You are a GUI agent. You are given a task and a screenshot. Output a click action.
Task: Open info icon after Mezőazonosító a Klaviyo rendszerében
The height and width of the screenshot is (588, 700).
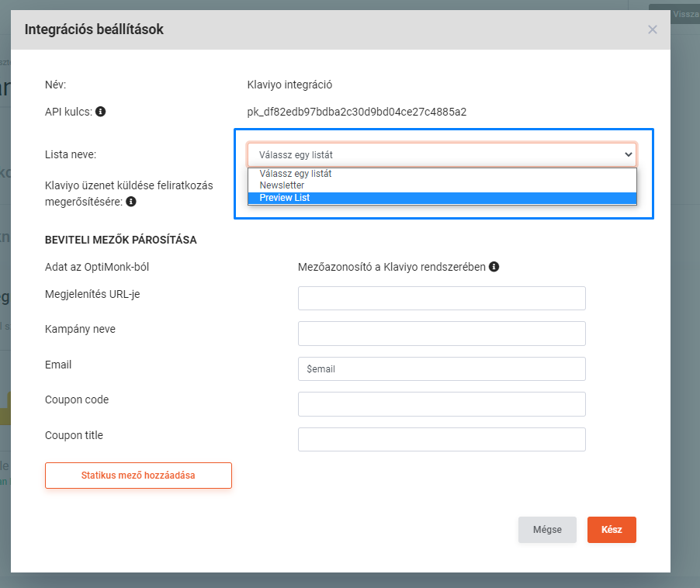coord(494,267)
